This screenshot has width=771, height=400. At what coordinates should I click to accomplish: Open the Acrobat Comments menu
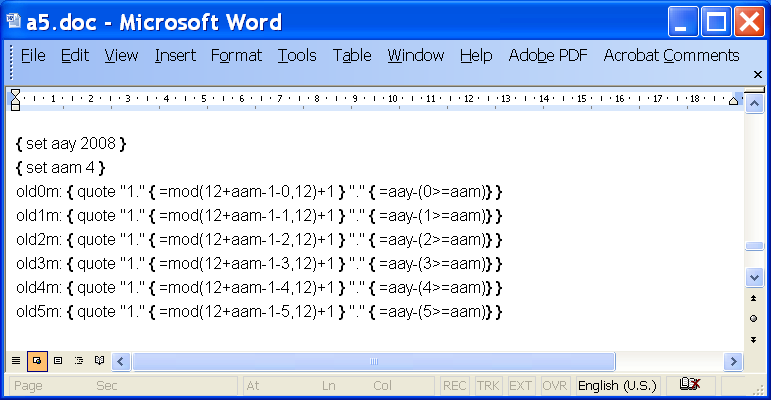[x=671, y=56]
